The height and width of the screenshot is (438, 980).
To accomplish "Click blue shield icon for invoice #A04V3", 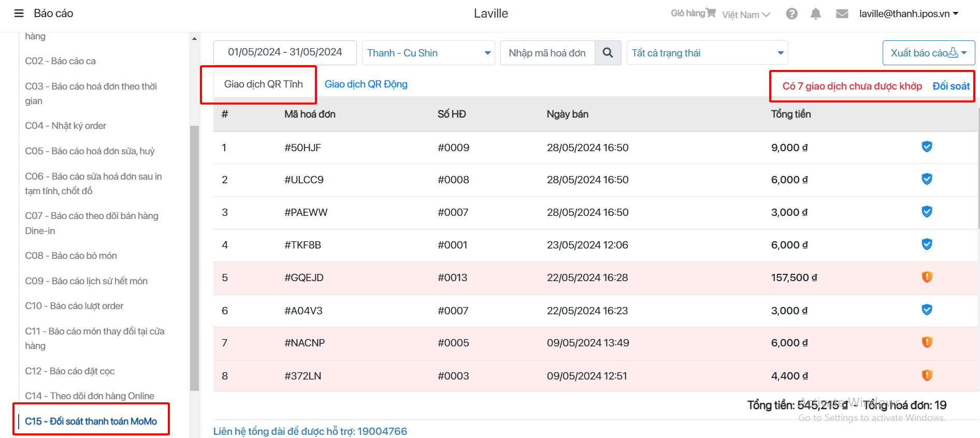I will pyautogui.click(x=927, y=310).
